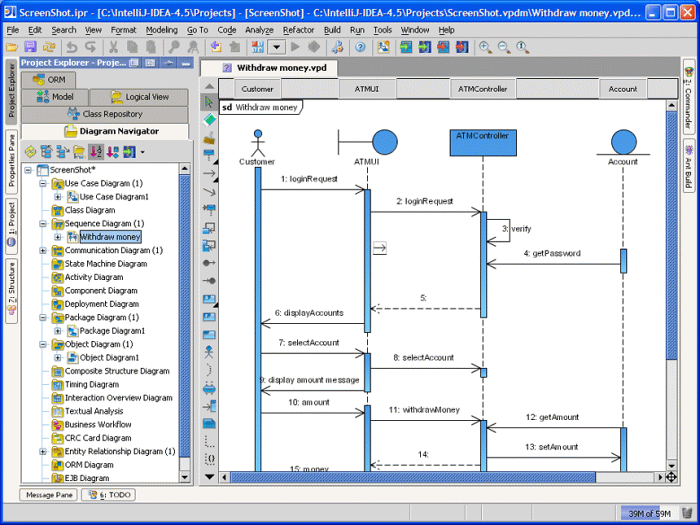Select the actor tool in diagram palette
The image size is (700, 525).
(208, 352)
